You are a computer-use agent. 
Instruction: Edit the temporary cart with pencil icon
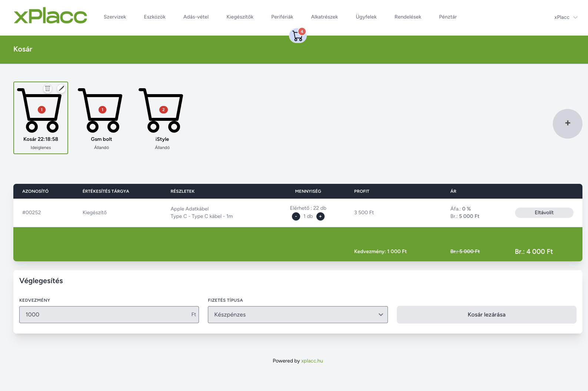tap(61, 88)
